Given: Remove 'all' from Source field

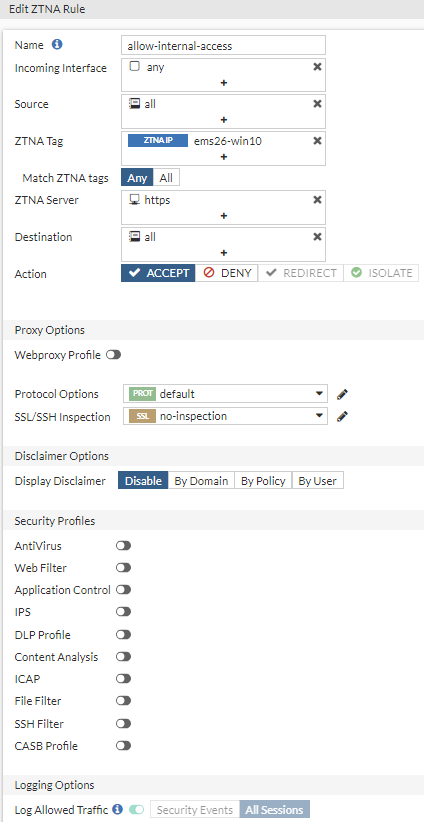Looking at the screenshot, I should pyautogui.click(x=317, y=104).
